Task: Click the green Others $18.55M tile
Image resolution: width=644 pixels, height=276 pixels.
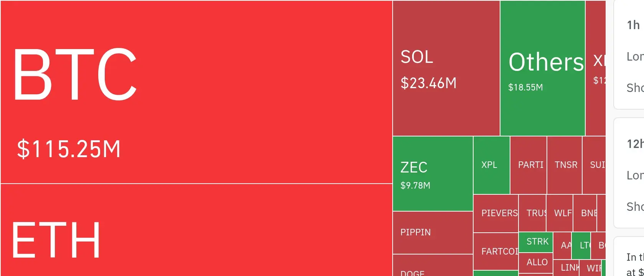Action: (x=542, y=68)
